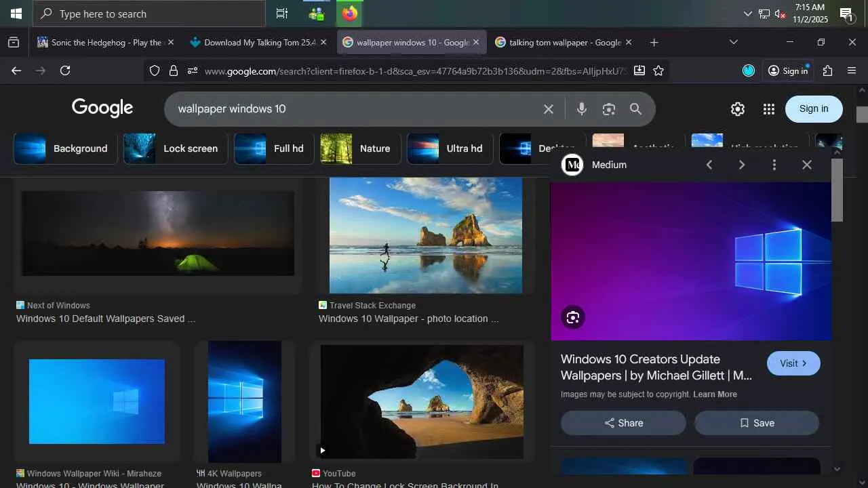Search by image with Google Lens

[609, 108]
